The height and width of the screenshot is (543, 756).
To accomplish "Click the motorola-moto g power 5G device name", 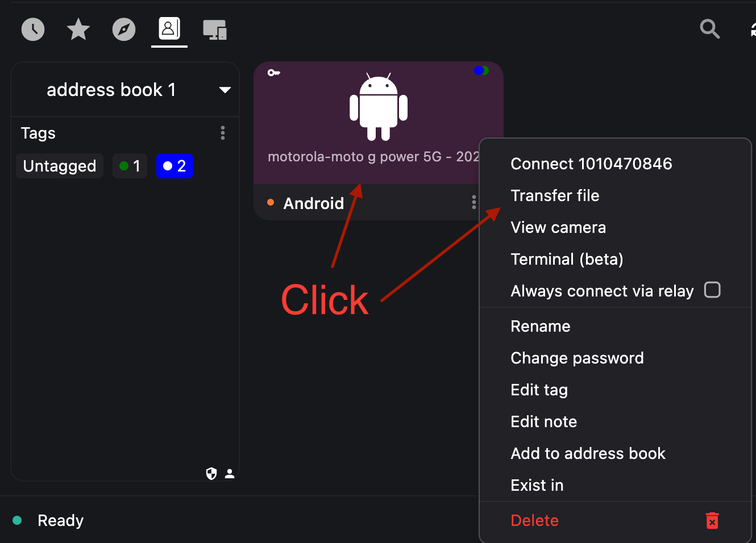I will click(x=373, y=157).
